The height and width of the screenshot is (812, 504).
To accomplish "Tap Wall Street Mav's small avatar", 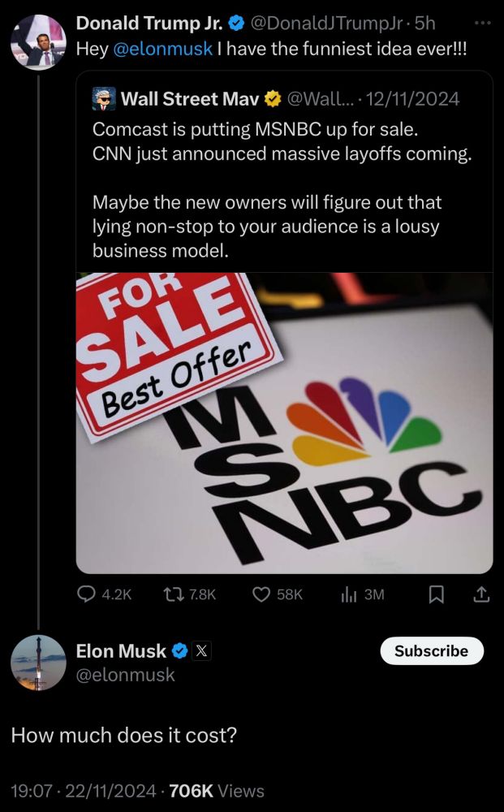I will click(103, 99).
